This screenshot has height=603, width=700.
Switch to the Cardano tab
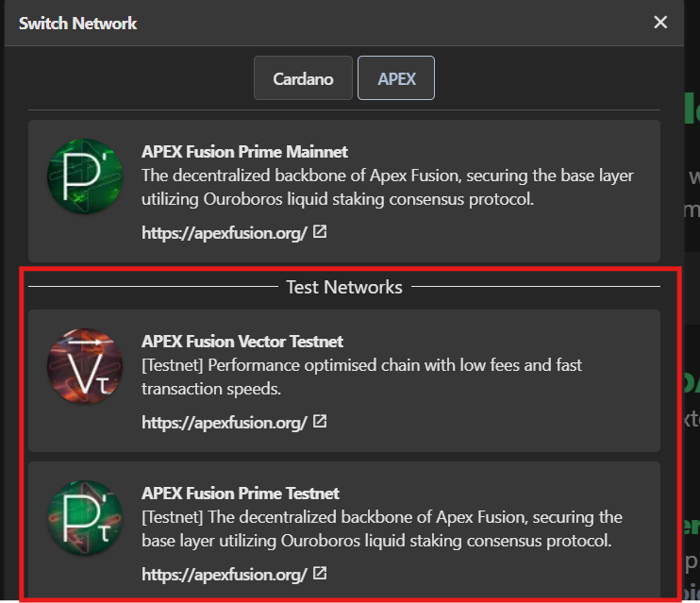click(303, 78)
